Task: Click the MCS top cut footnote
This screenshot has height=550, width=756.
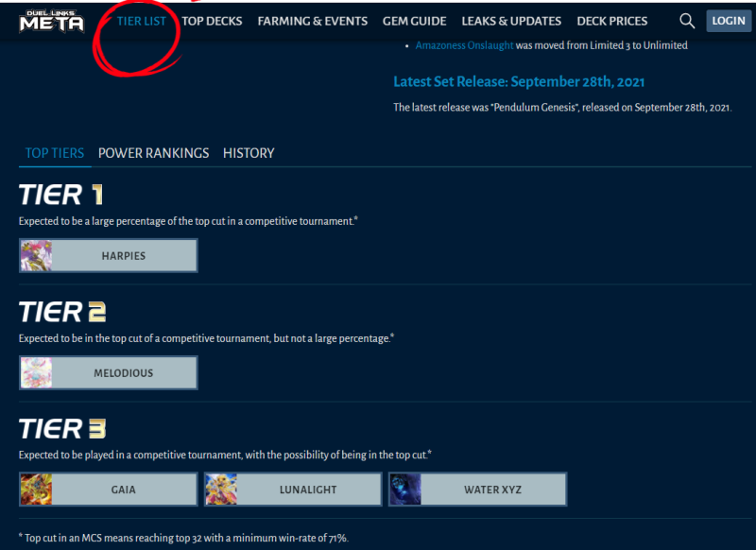Action: [183, 538]
